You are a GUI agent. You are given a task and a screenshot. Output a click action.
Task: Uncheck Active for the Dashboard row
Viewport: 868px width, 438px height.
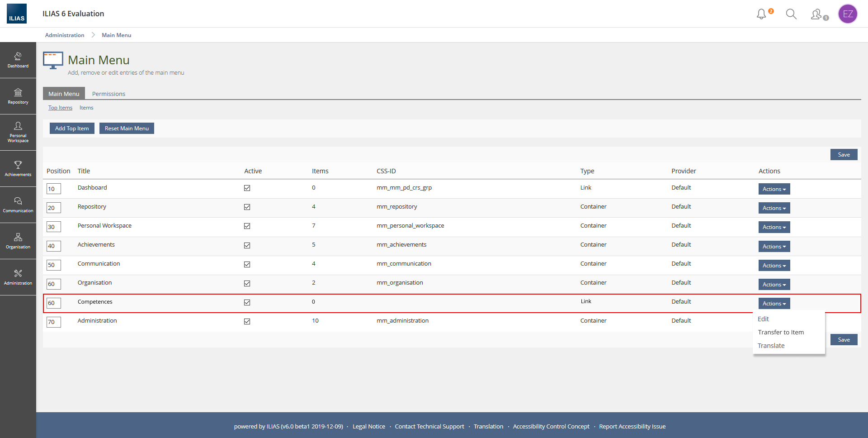[x=247, y=188]
